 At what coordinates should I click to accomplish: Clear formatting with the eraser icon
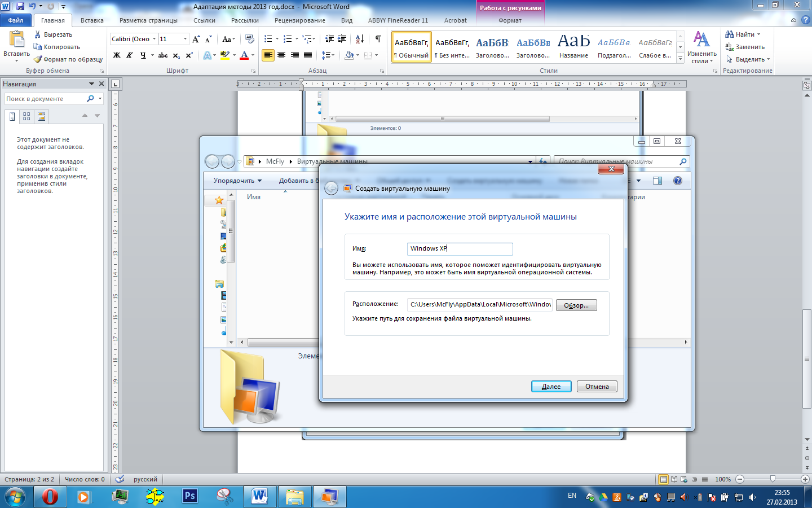pos(250,39)
